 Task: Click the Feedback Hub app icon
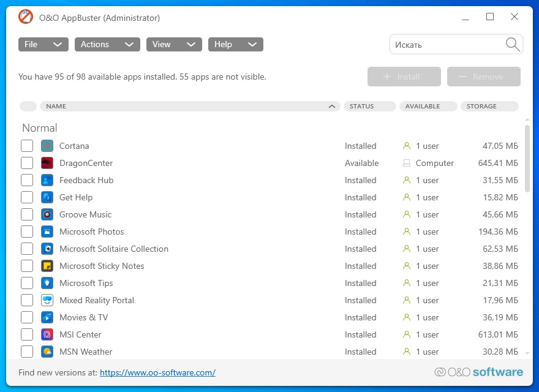(47, 180)
